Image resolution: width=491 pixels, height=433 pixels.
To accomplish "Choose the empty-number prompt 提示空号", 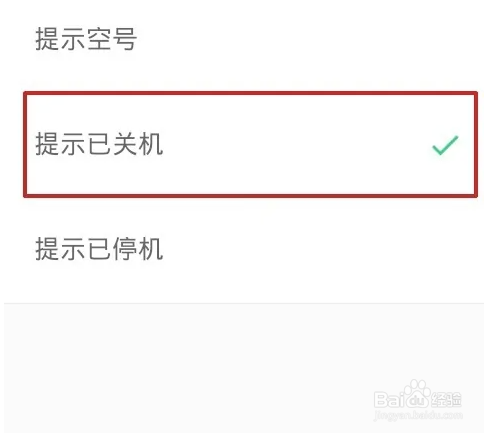I will click(245, 39).
